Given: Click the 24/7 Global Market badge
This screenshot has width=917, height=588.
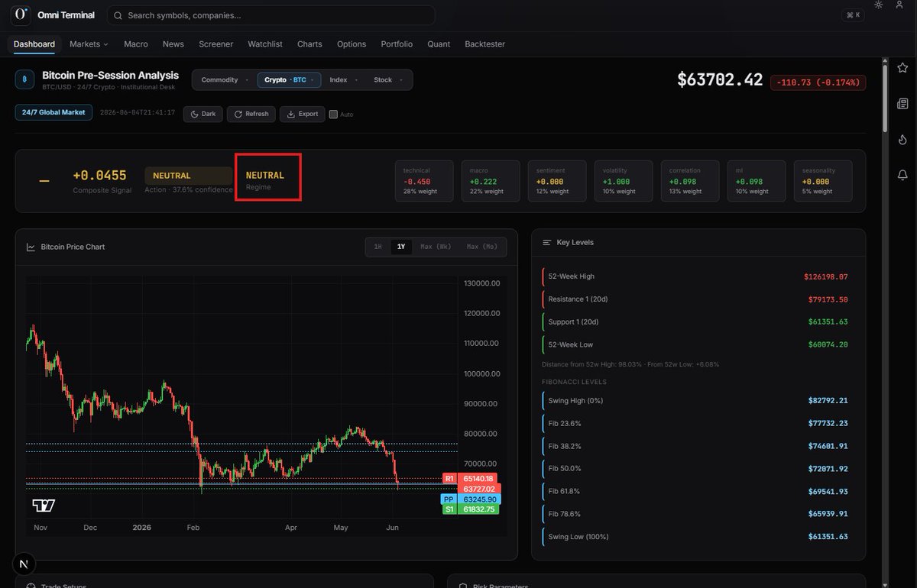Looking at the screenshot, I should 53,112.
